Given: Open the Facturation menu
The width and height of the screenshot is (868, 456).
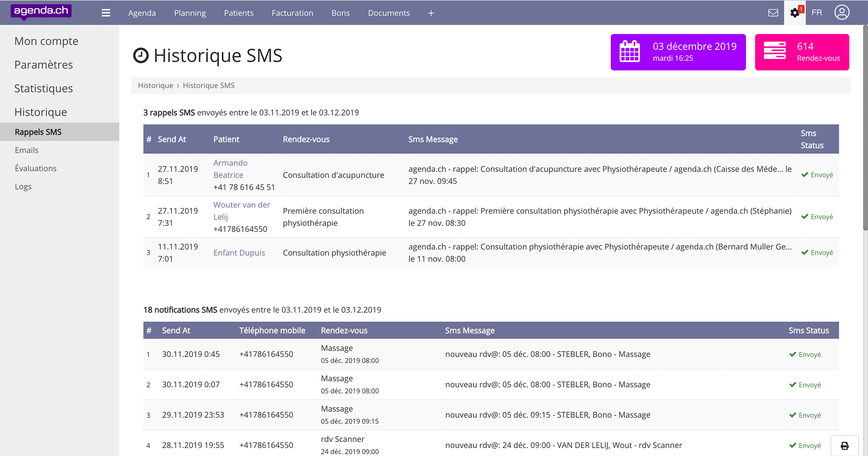Looking at the screenshot, I should [292, 13].
